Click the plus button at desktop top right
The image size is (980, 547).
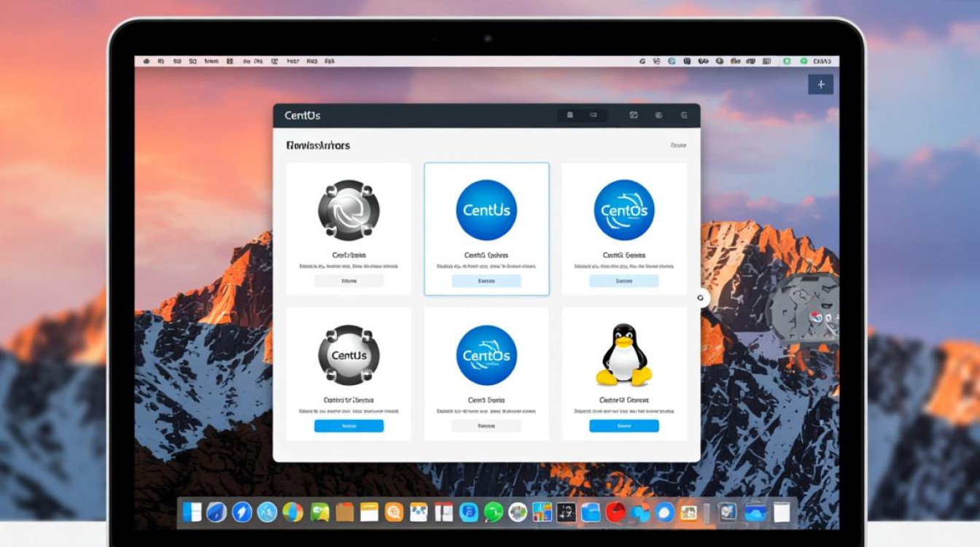point(821,85)
